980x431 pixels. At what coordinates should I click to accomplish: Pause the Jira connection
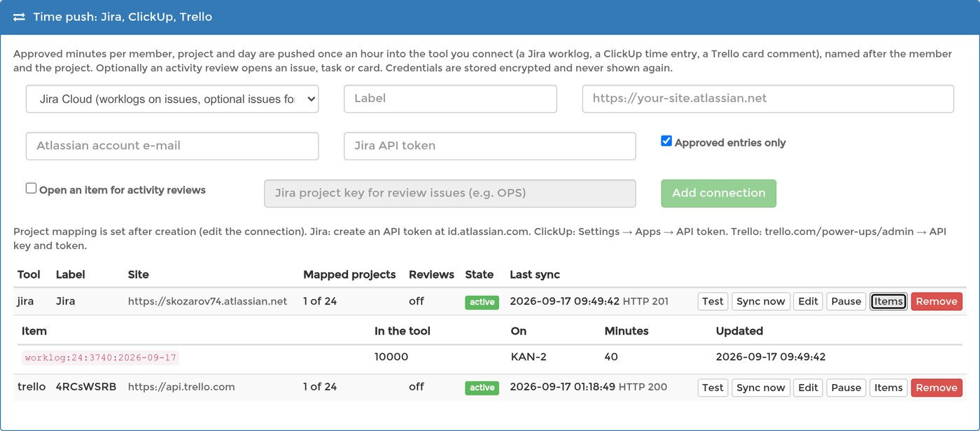pyautogui.click(x=846, y=302)
